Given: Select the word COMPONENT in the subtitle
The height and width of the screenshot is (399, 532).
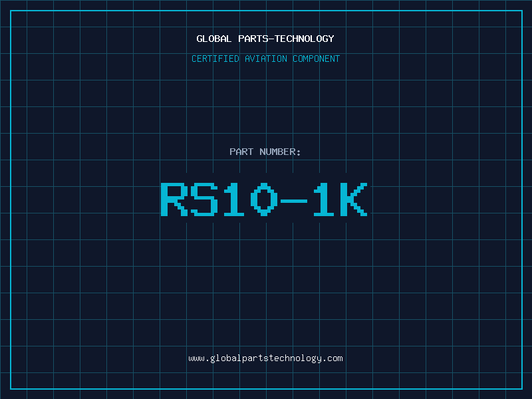Looking at the screenshot, I should (317, 59).
